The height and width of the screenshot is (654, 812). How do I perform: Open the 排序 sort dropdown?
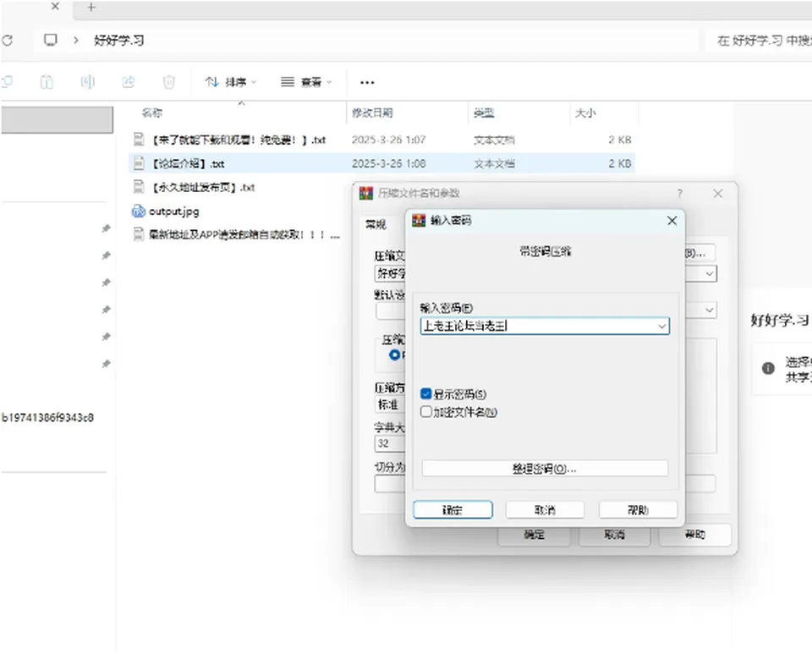tap(230, 82)
